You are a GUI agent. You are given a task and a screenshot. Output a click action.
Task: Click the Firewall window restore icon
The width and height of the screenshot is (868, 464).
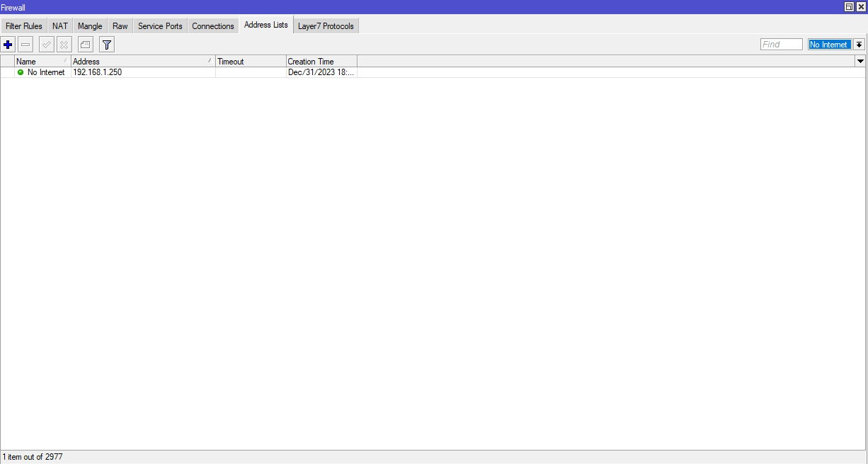pyautogui.click(x=849, y=6)
